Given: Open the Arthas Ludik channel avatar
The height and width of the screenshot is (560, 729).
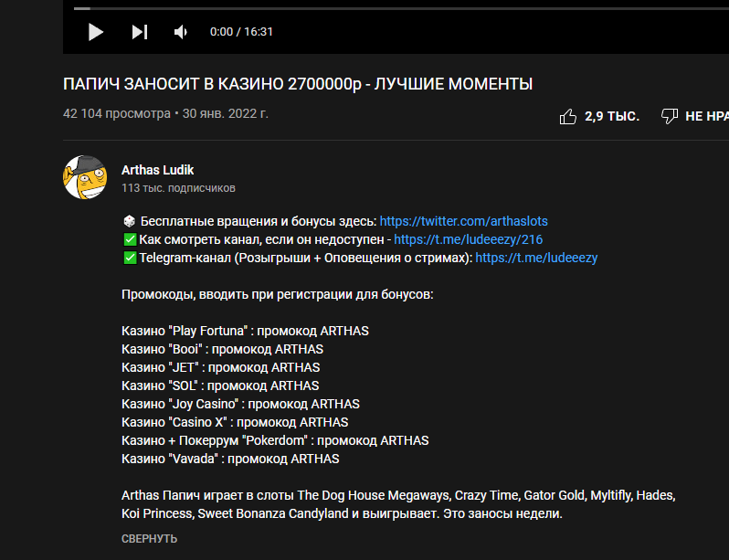Looking at the screenshot, I should coord(85,177).
